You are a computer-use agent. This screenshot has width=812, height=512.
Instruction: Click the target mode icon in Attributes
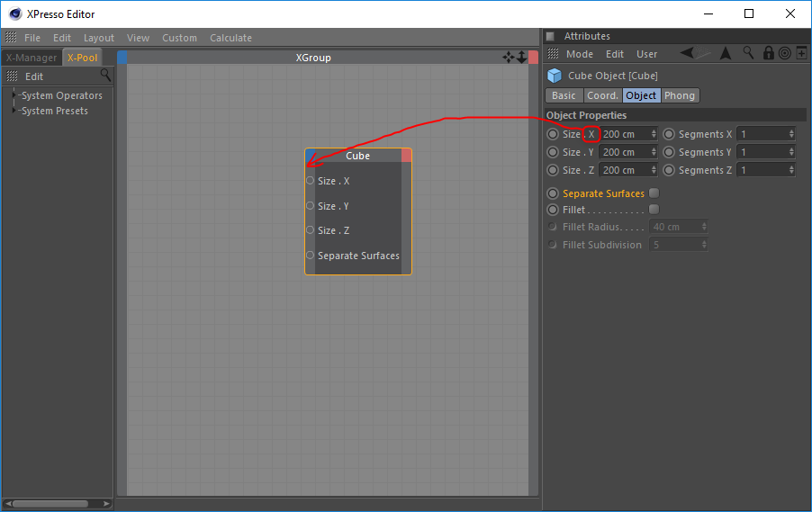[x=785, y=53]
